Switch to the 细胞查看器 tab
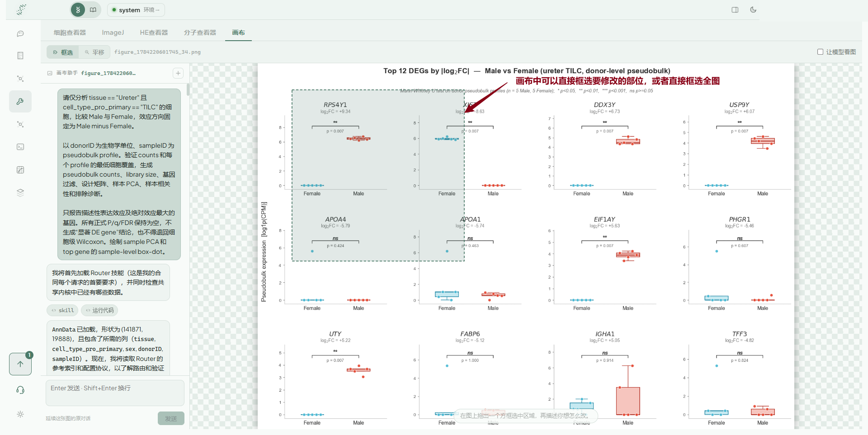 click(x=70, y=33)
